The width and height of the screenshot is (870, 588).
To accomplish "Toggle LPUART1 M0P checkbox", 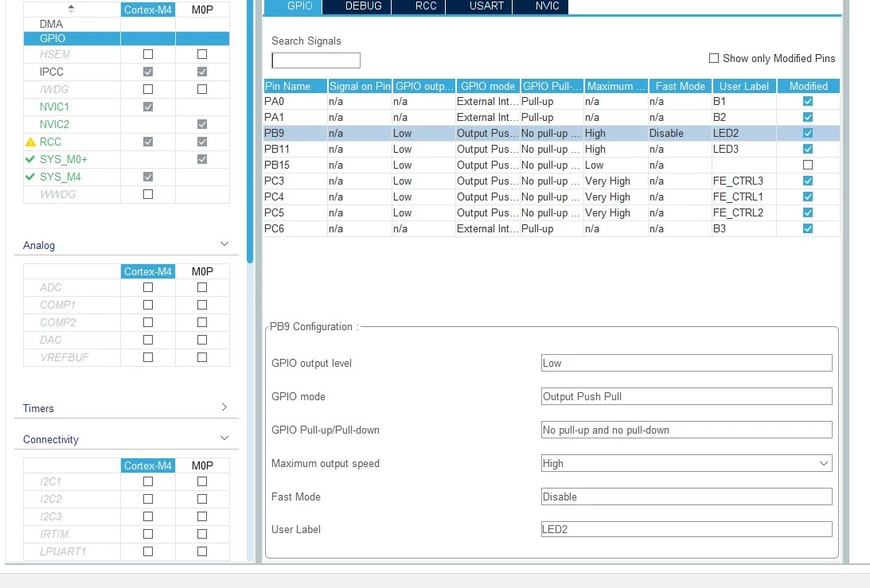I will click(202, 551).
